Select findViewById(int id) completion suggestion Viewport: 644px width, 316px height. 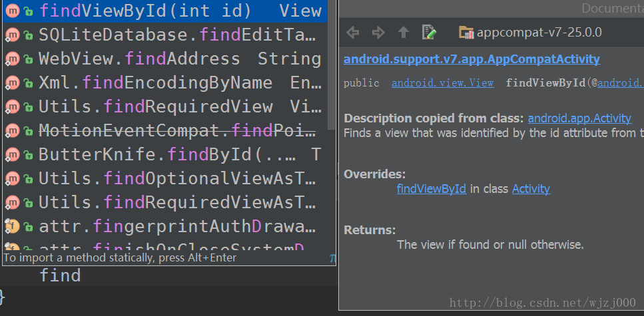(x=165, y=11)
